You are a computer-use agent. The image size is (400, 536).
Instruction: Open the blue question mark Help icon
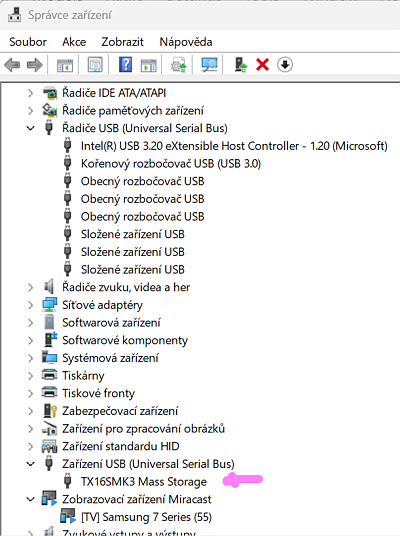click(125, 64)
